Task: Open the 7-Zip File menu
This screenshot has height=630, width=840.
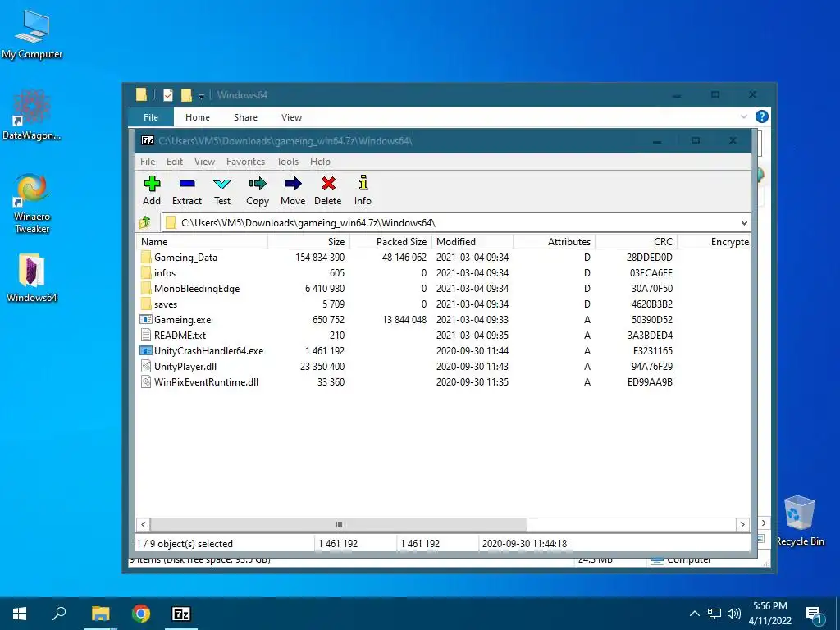Action: point(148,162)
